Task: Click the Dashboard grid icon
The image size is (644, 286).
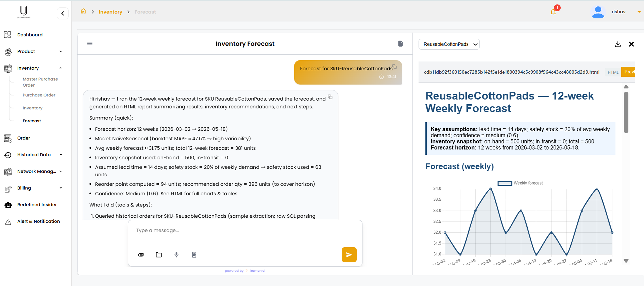Action: click(7, 34)
